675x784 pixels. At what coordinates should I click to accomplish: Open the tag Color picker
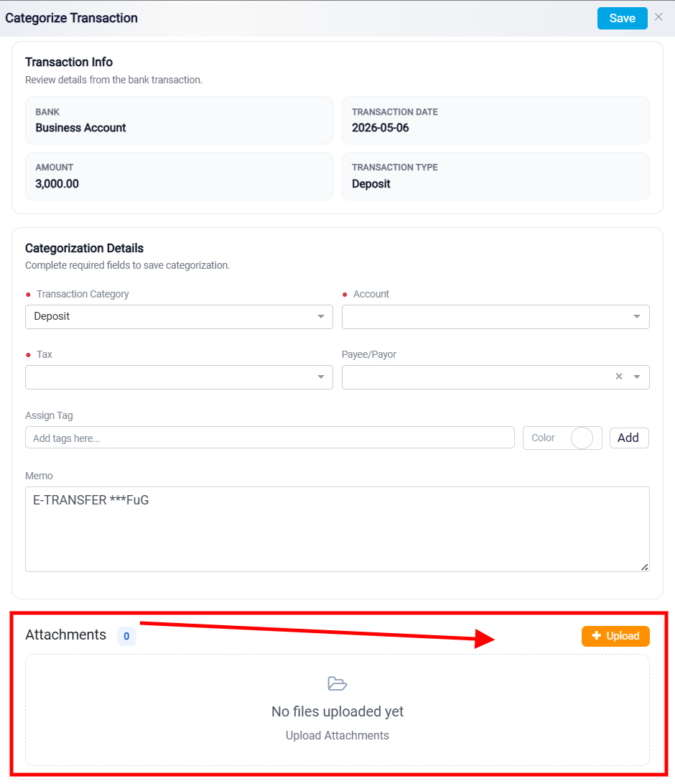tap(562, 438)
